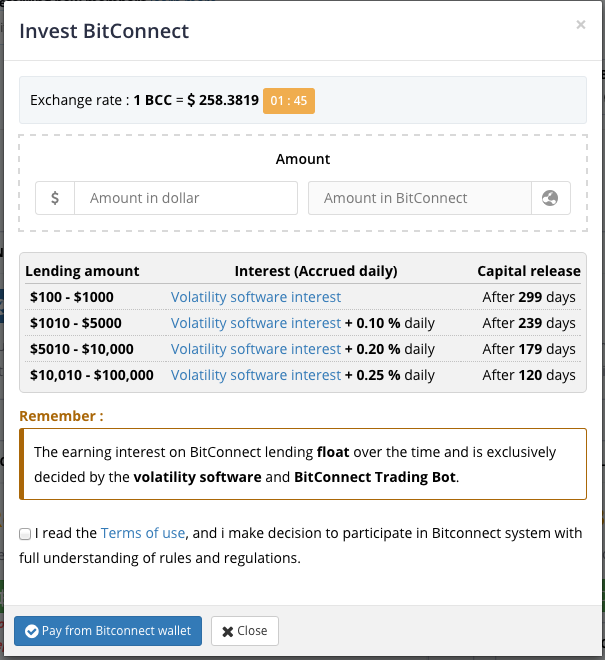The image size is (605, 660).
Task: Click the Capital release column header
Action: [529, 271]
